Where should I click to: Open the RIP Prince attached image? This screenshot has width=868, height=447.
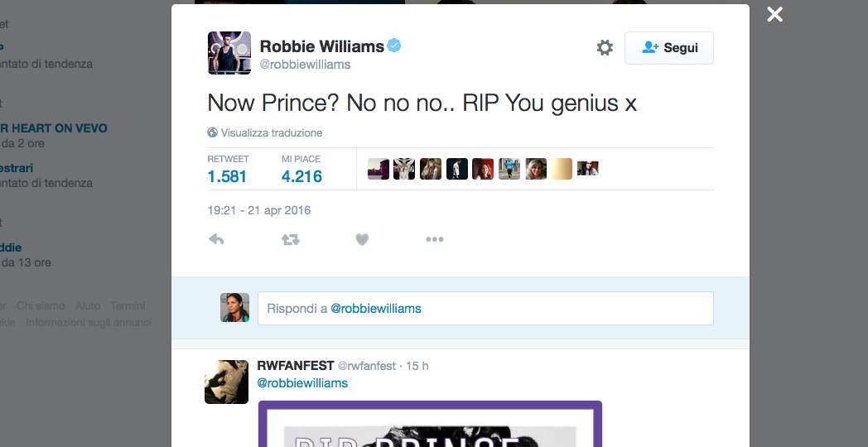coord(430,425)
